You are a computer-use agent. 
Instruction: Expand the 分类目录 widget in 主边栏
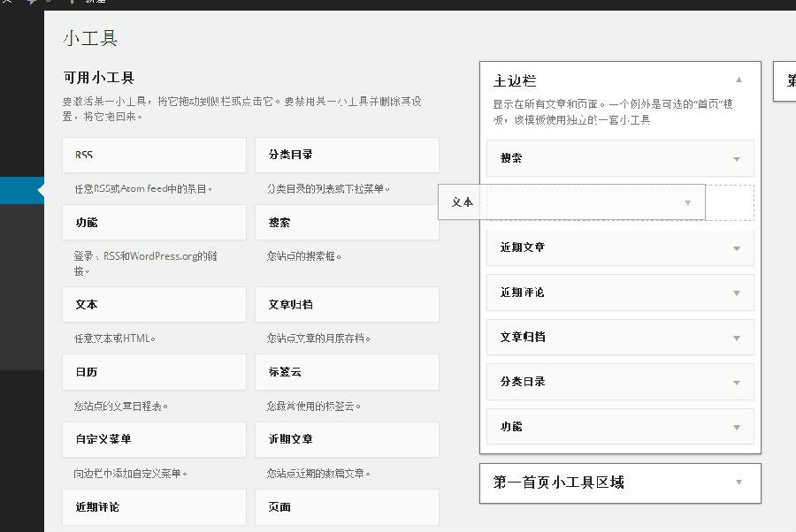tap(736, 383)
